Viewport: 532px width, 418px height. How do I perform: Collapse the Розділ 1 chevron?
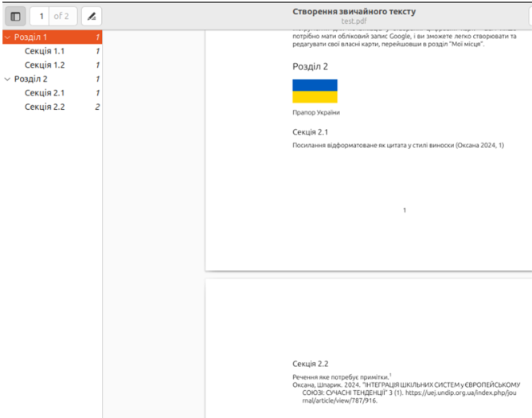coord(8,37)
